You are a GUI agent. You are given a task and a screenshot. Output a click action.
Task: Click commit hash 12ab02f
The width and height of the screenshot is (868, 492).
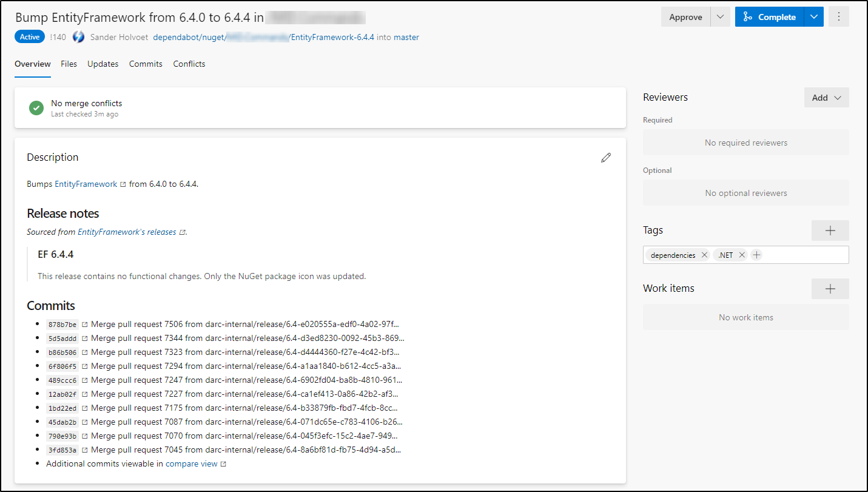coord(63,394)
